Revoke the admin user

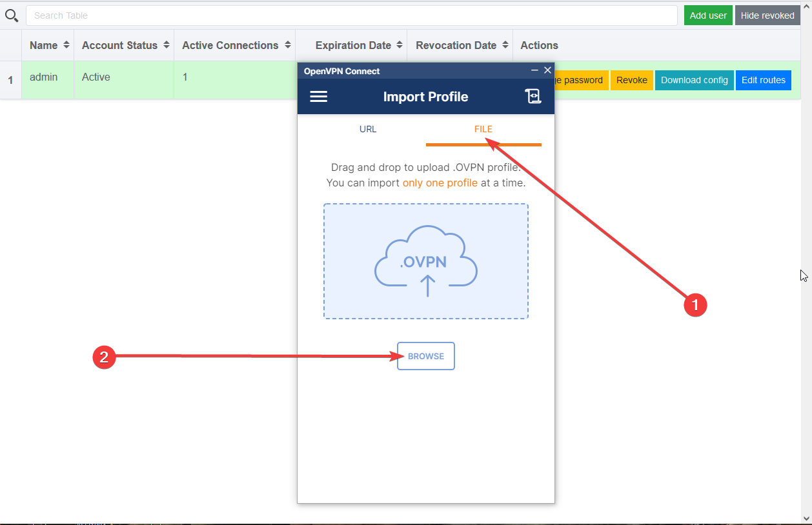(x=632, y=80)
